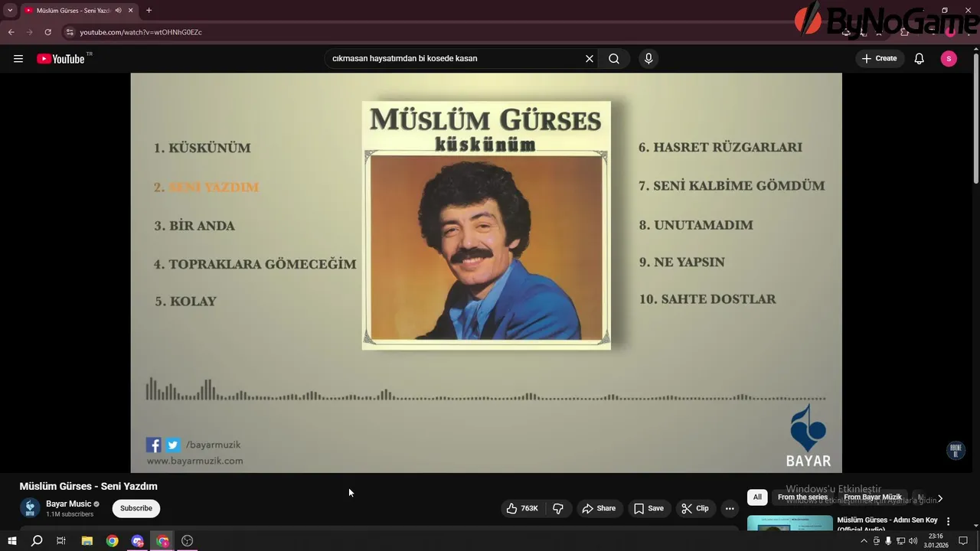Open Windows Start menu

(11, 541)
